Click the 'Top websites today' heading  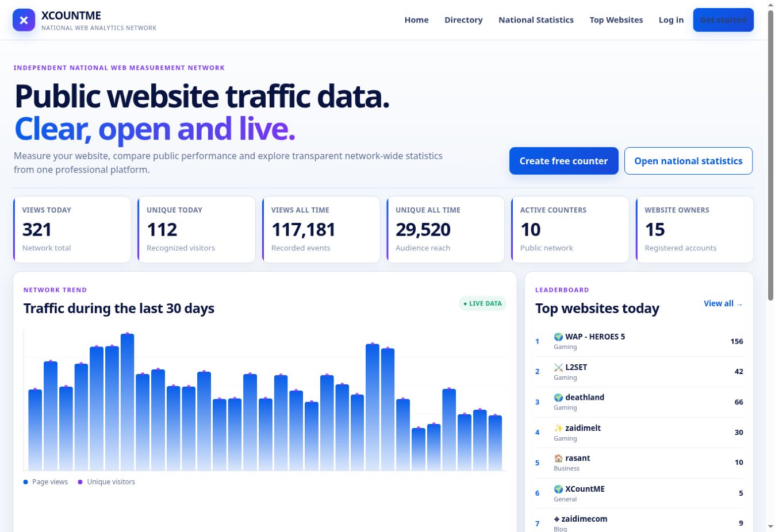pyautogui.click(x=597, y=309)
